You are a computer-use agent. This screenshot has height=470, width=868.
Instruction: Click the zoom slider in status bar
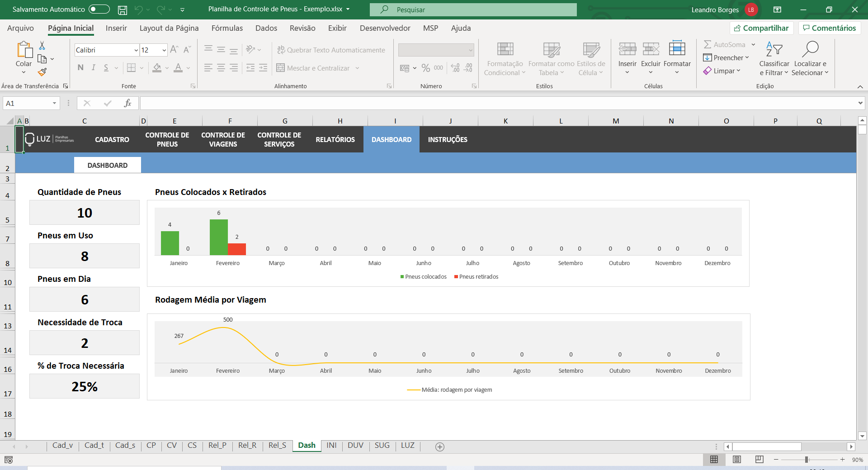[807, 460]
